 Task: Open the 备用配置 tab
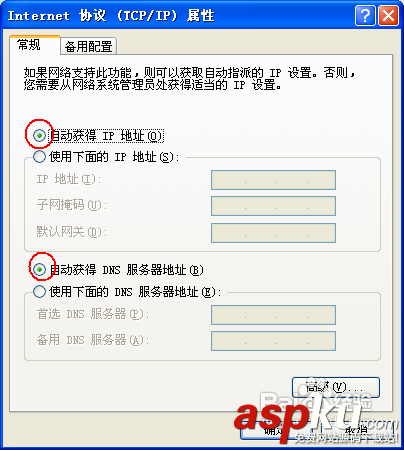(x=89, y=46)
